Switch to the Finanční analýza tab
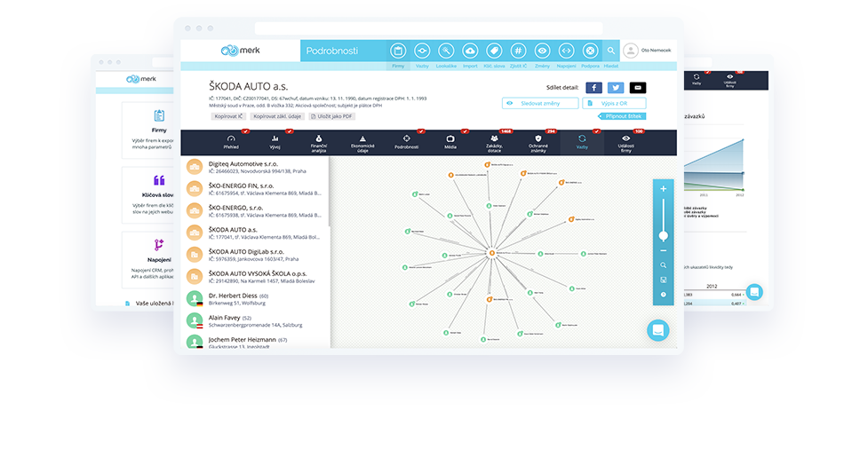This screenshot has height=450, width=868. (318, 143)
